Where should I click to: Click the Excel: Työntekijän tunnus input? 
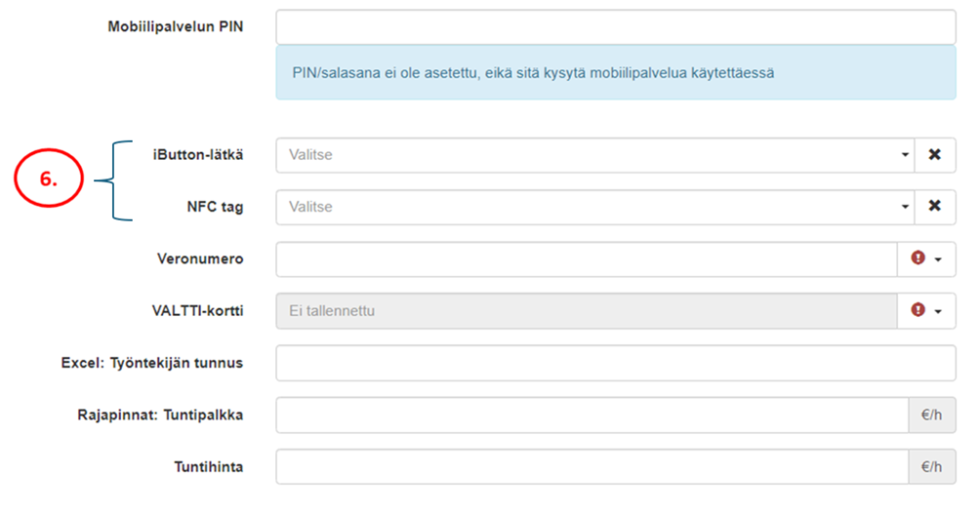point(615,363)
